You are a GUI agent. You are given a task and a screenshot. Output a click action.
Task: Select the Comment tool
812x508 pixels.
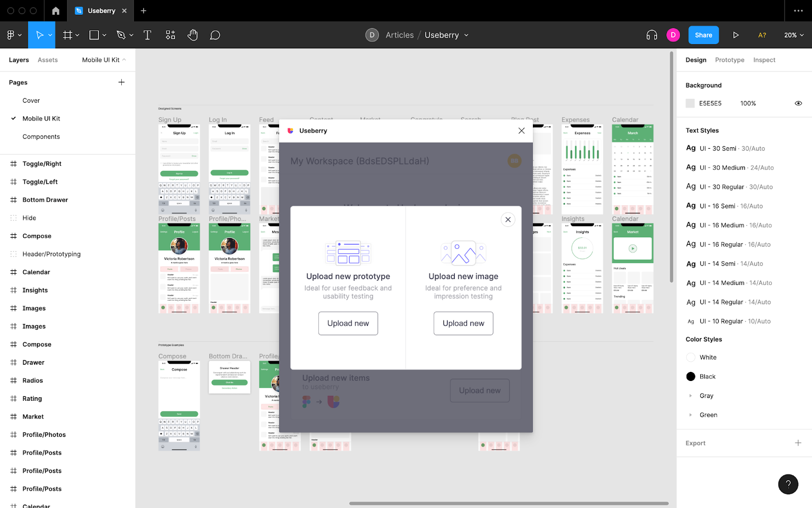(215, 35)
